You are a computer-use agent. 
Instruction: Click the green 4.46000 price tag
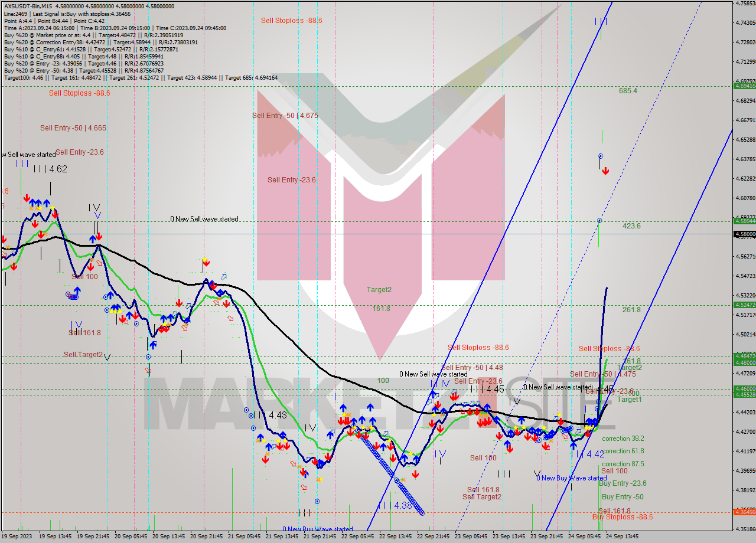coord(745,388)
